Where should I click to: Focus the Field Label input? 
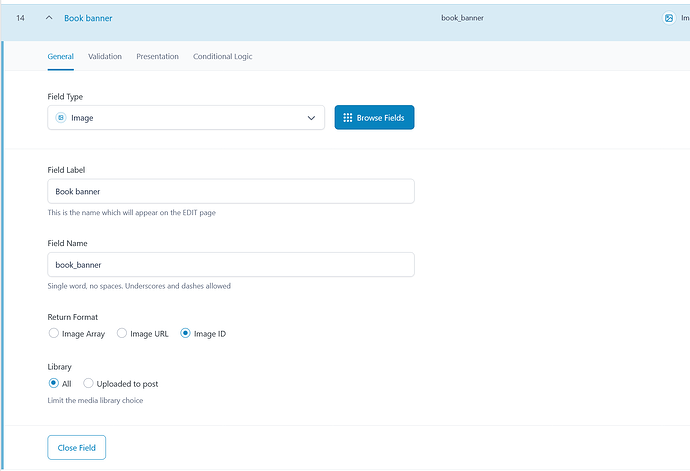coord(231,191)
